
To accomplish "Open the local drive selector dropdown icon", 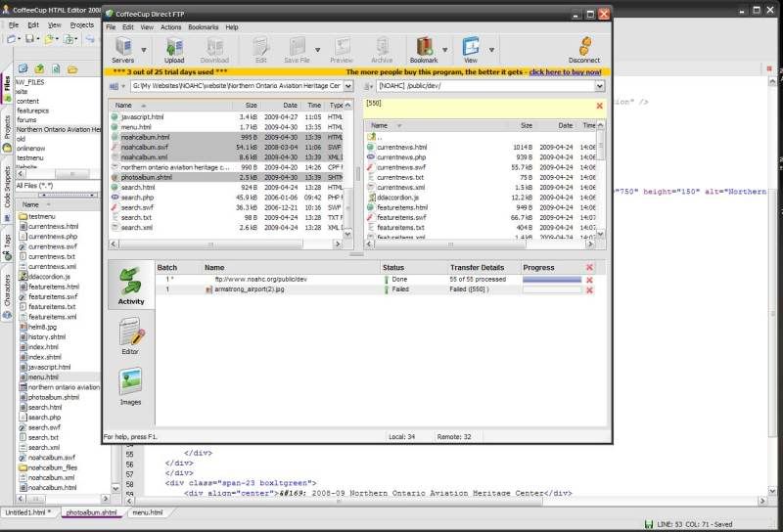I will (x=116, y=86).
